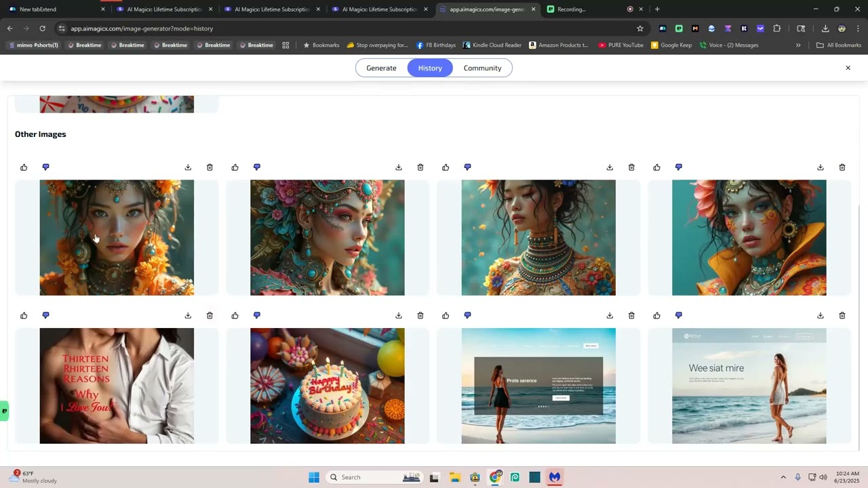868x488 pixels.
Task: Open the Google Keep bookmark
Action: coord(671,45)
